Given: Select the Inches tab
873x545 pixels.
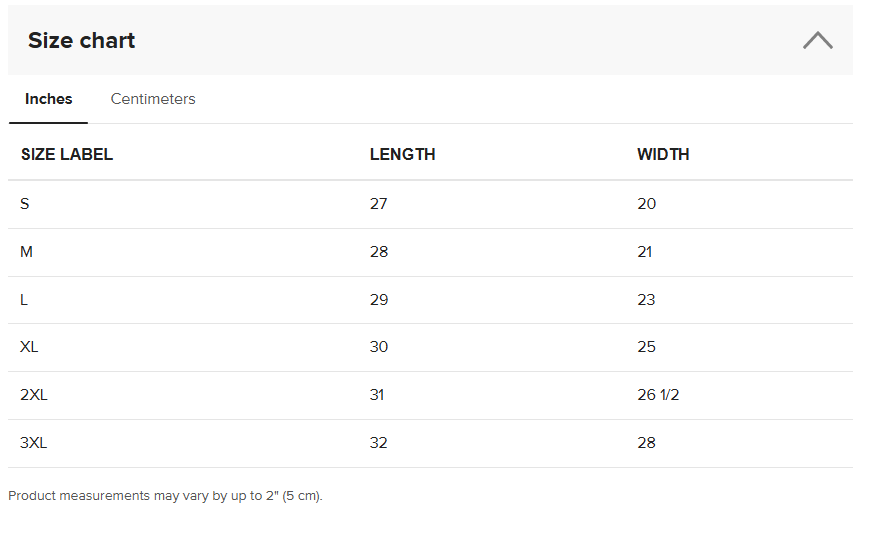Looking at the screenshot, I should [48, 99].
